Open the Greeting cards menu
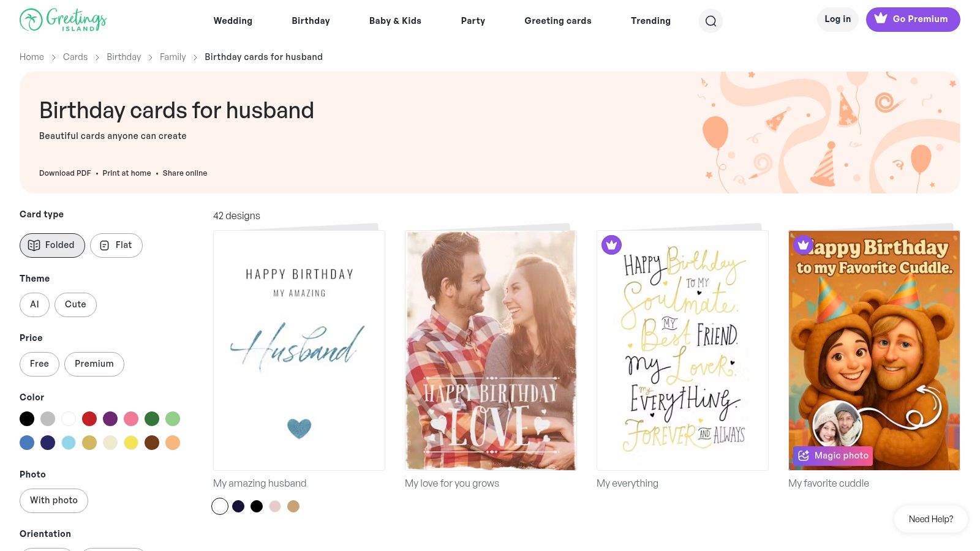The width and height of the screenshot is (980, 551). (558, 21)
